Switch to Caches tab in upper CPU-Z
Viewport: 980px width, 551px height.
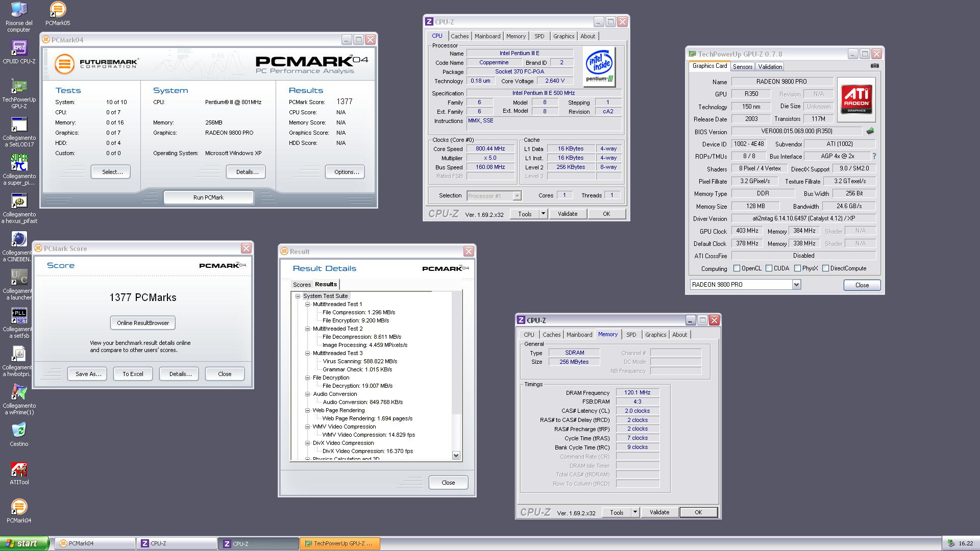click(459, 36)
